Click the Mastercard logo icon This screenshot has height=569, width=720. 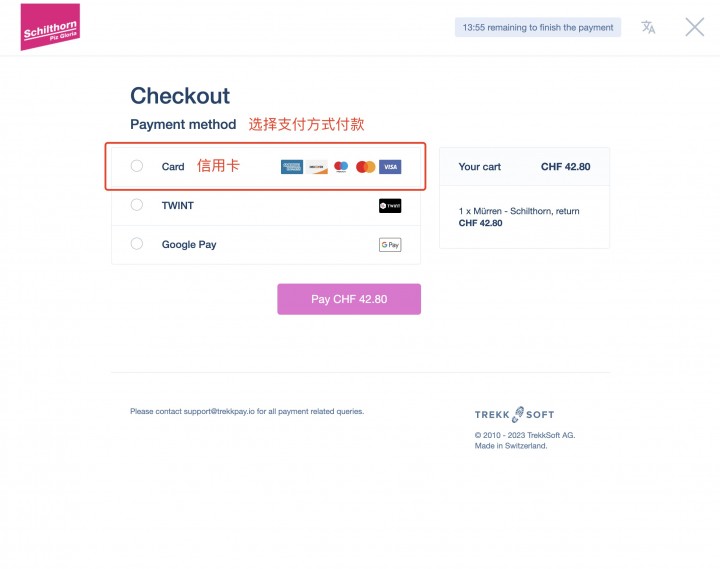(366, 167)
